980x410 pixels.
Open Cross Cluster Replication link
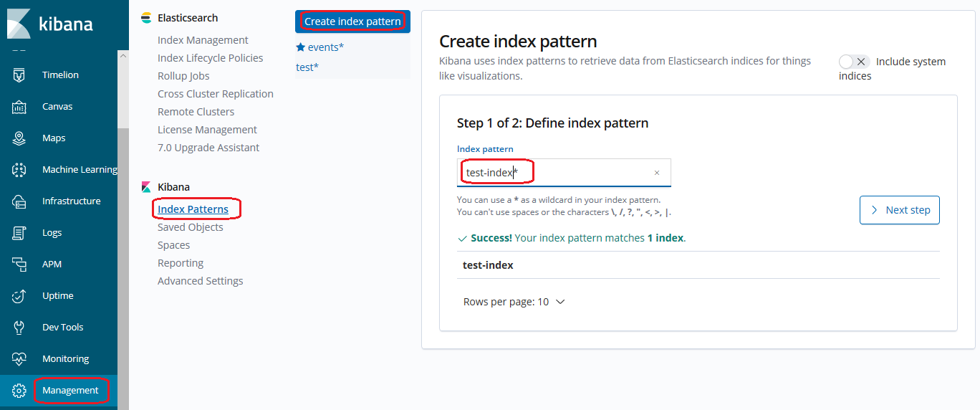216,94
